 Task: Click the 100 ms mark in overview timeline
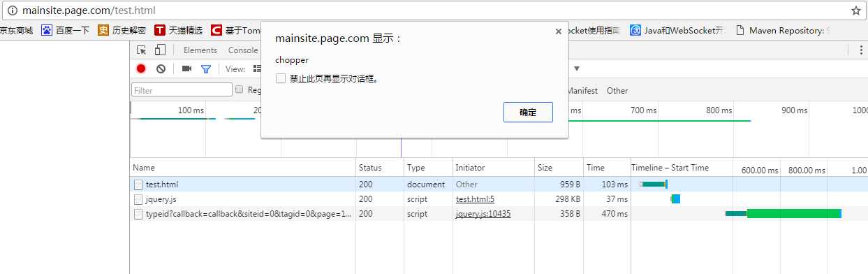[x=191, y=110]
